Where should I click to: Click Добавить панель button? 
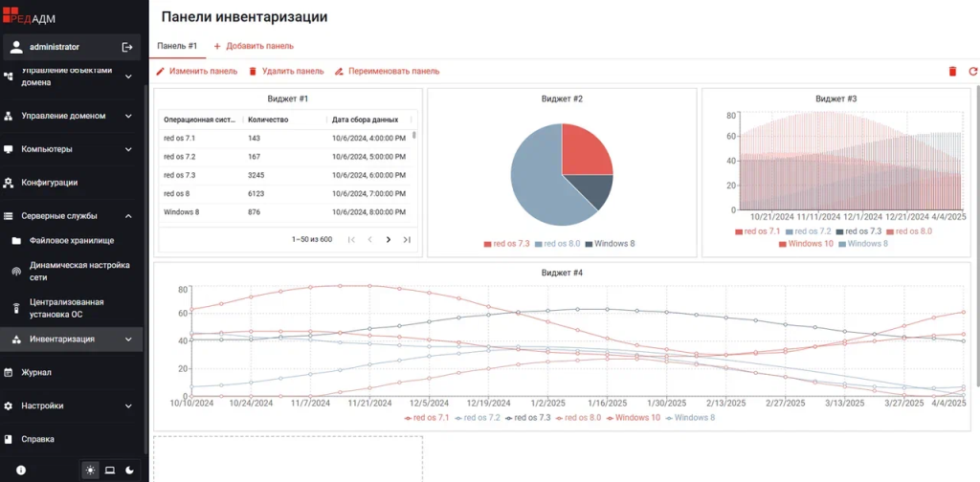[254, 46]
